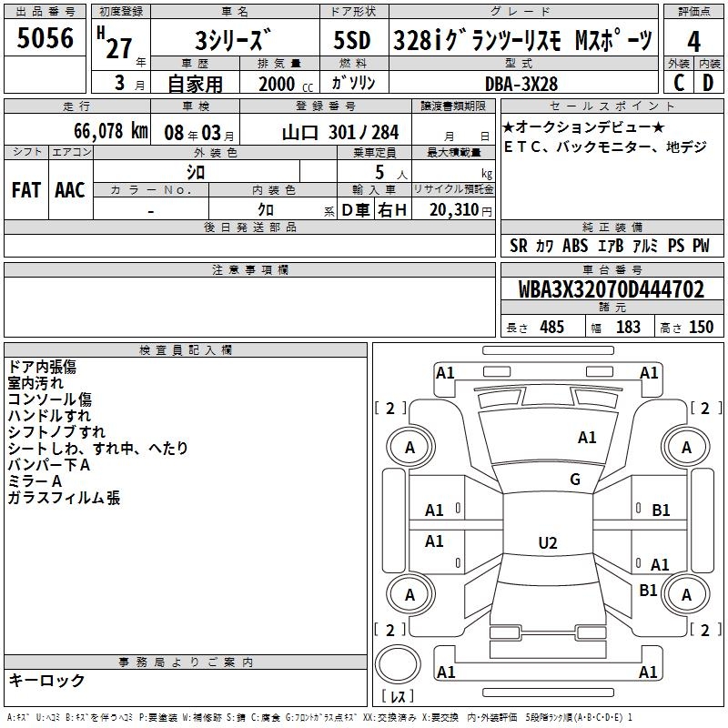The width and height of the screenshot is (728, 728).
Task: Select the inspector note ドア内張傷
Action: tap(42, 367)
